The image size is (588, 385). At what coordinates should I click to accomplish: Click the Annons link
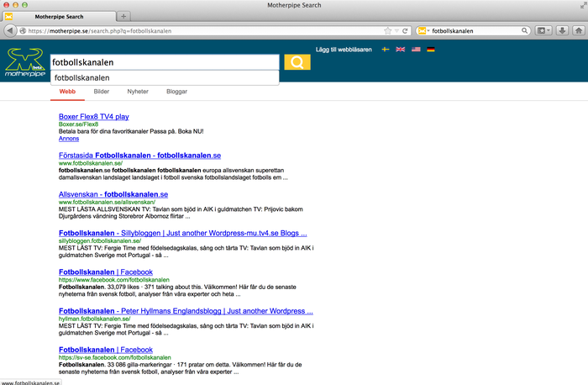[69, 139]
